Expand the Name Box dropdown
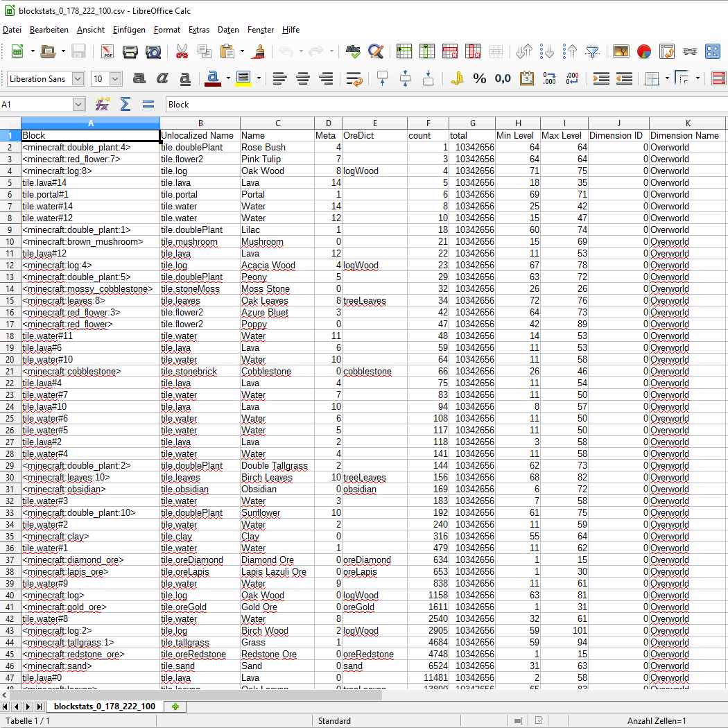Image resolution: width=728 pixels, height=728 pixels. 78,105
